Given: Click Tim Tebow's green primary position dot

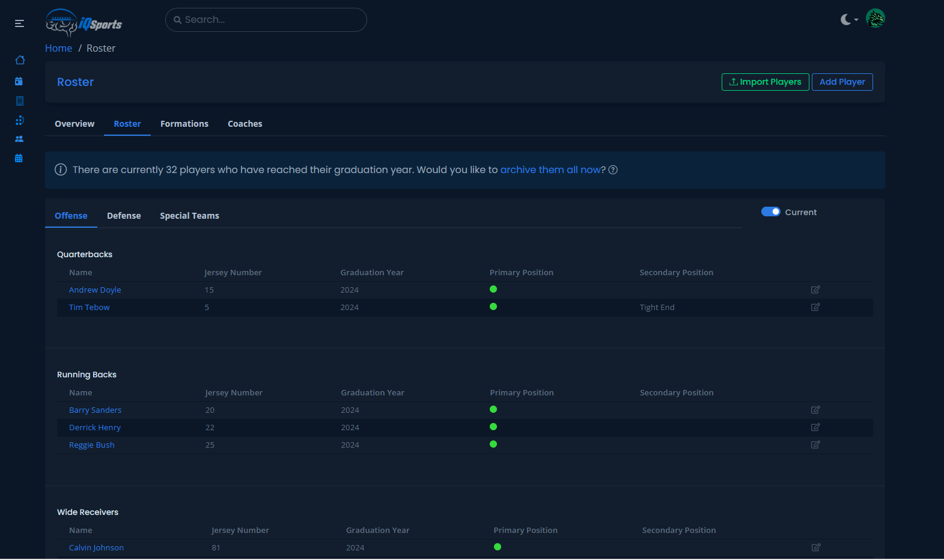Looking at the screenshot, I should (493, 306).
